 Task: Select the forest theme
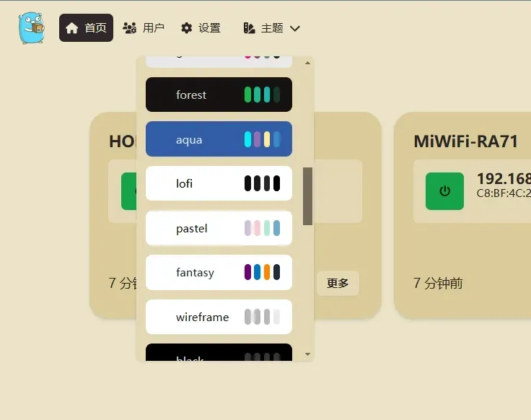(x=219, y=95)
